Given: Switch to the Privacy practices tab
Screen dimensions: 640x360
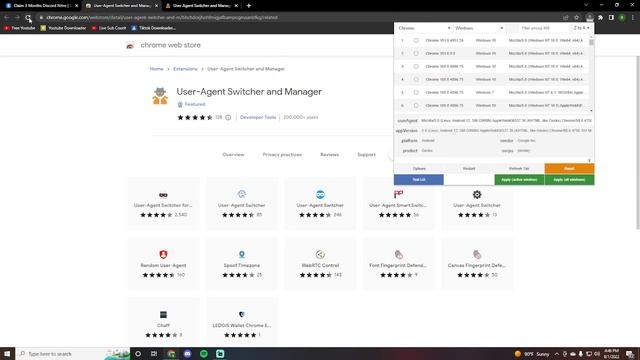Looking at the screenshot, I should pyautogui.click(x=282, y=155).
